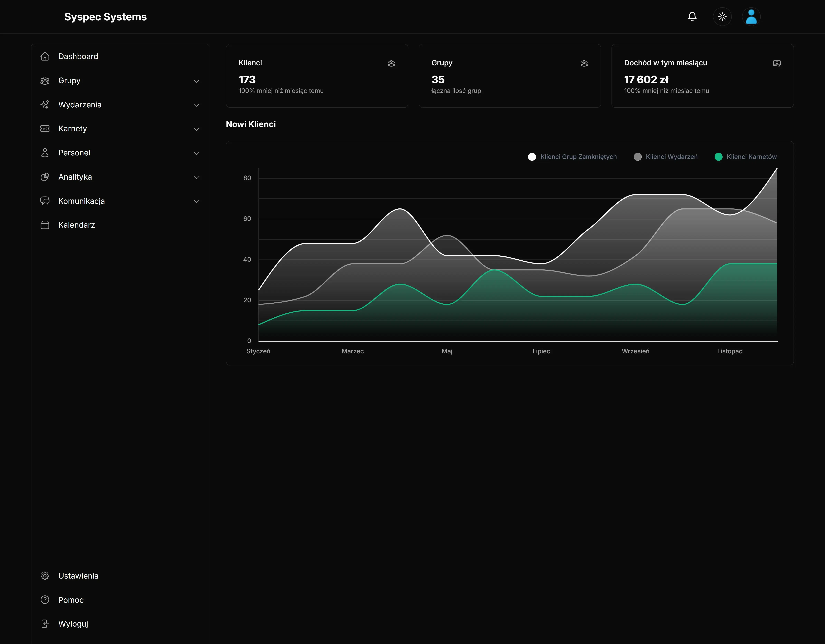Click the green Klienci Karnetów legend dot
The width and height of the screenshot is (825, 644).
tap(718, 157)
